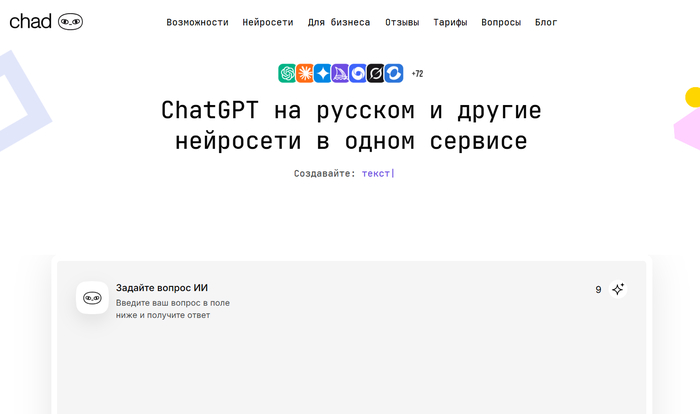The image size is (700, 414).
Task: Click the black Grok slashed-circle icon
Action: pos(375,73)
